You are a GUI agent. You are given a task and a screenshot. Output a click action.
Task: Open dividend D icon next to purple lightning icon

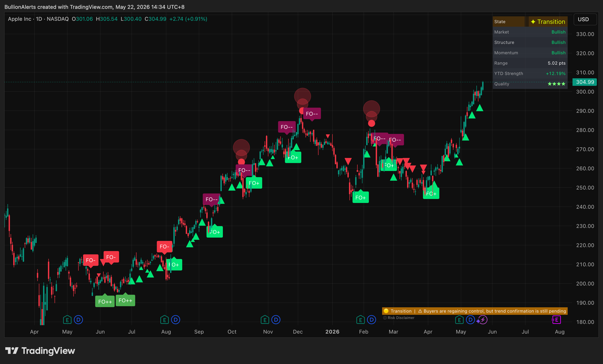(x=470, y=319)
